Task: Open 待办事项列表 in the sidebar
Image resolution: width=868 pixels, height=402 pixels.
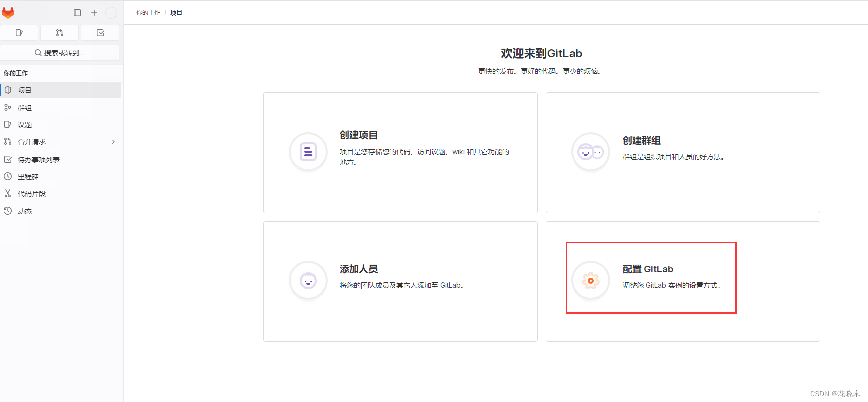Action: pyautogui.click(x=61, y=159)
